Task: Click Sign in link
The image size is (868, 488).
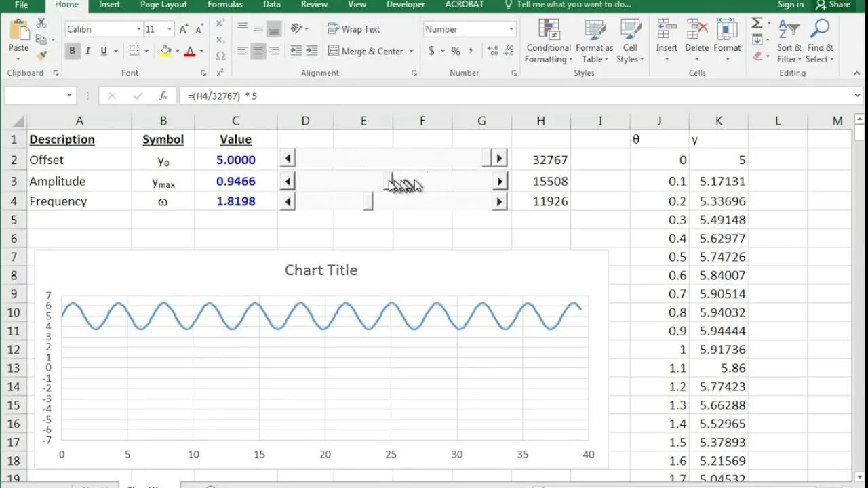Action: 791,5
